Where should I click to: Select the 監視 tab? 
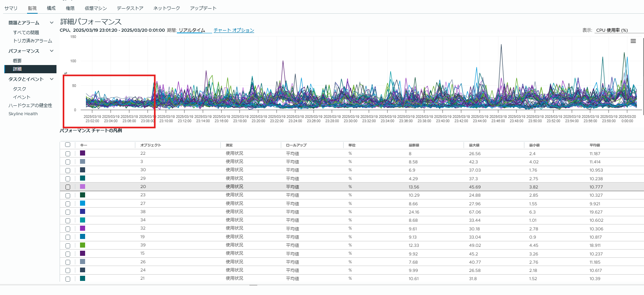[32, 8]
